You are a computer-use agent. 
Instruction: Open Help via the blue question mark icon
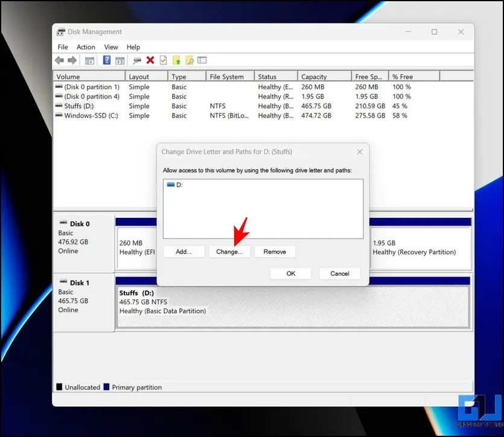pos(107,60)
